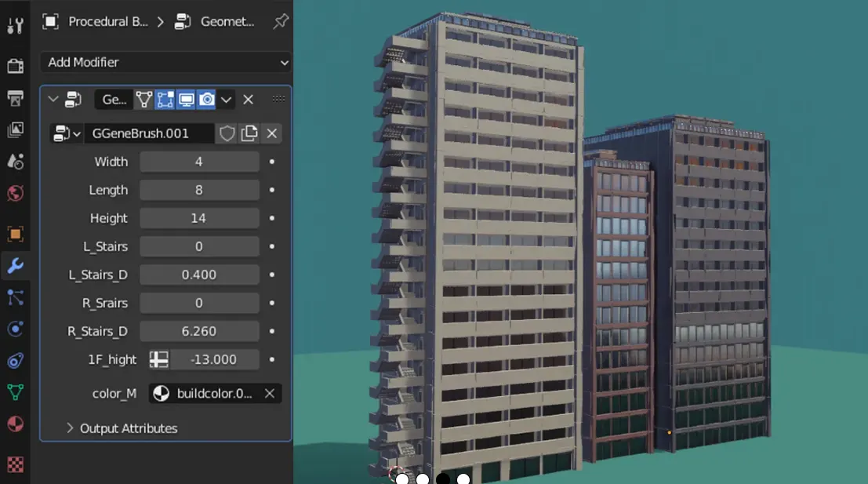
Task: Open the modifier extras dropdown menu
Action: (x=227, y=100)
